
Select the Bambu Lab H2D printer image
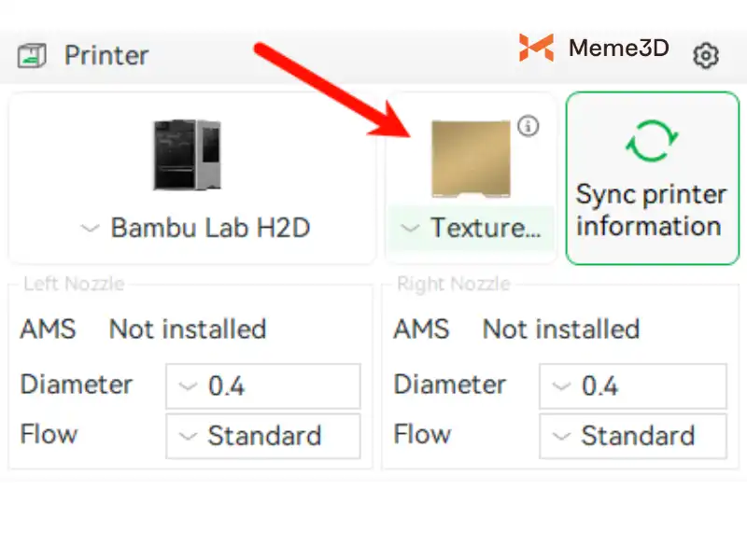[x=186, y=156]
